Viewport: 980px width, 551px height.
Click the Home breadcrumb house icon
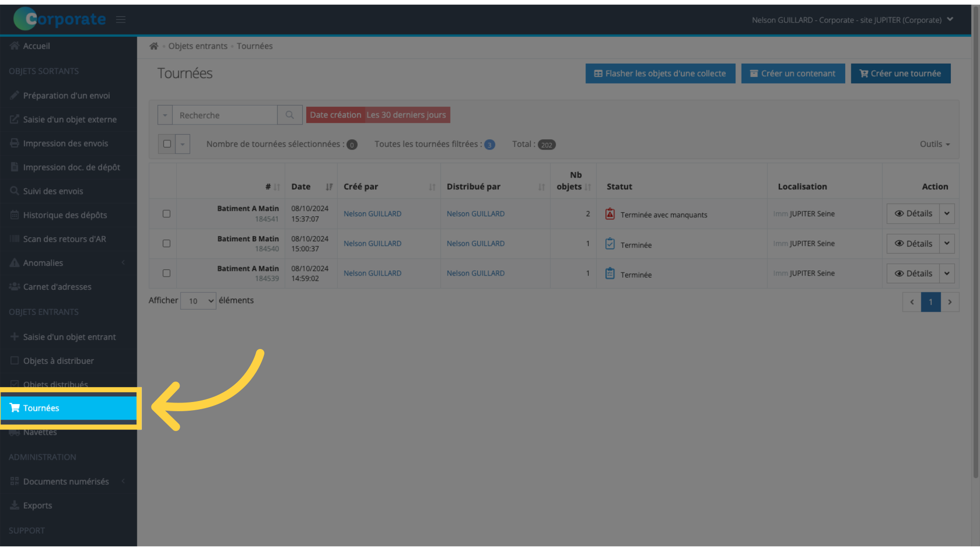coord(154,46)
